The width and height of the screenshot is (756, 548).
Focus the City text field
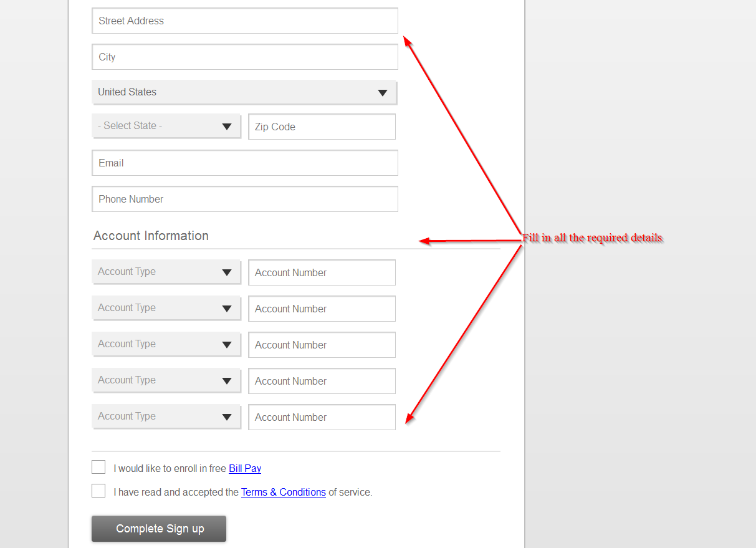click(x=244, y=57)
